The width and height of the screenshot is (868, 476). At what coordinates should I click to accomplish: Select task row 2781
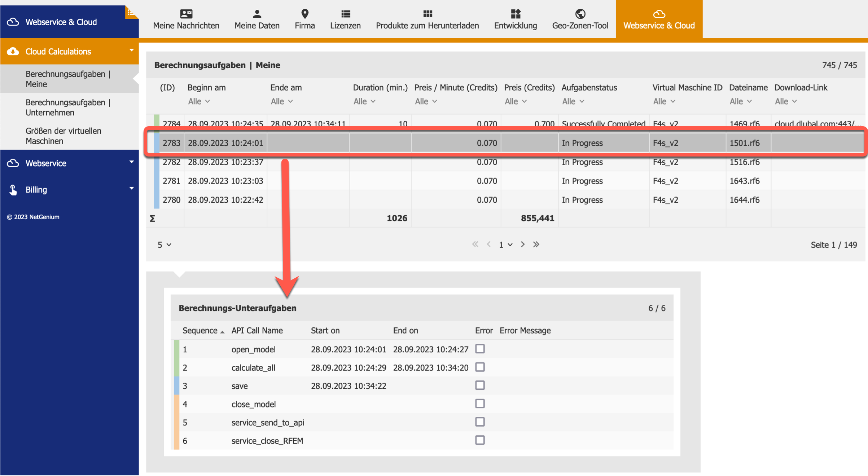(x=505, y=181)
